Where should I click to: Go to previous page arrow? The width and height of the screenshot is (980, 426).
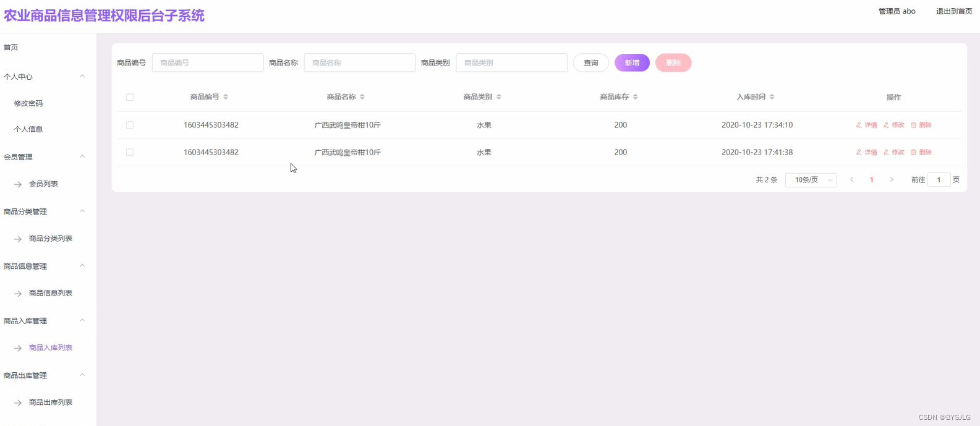pyautogui.click(x=852, y=179)
